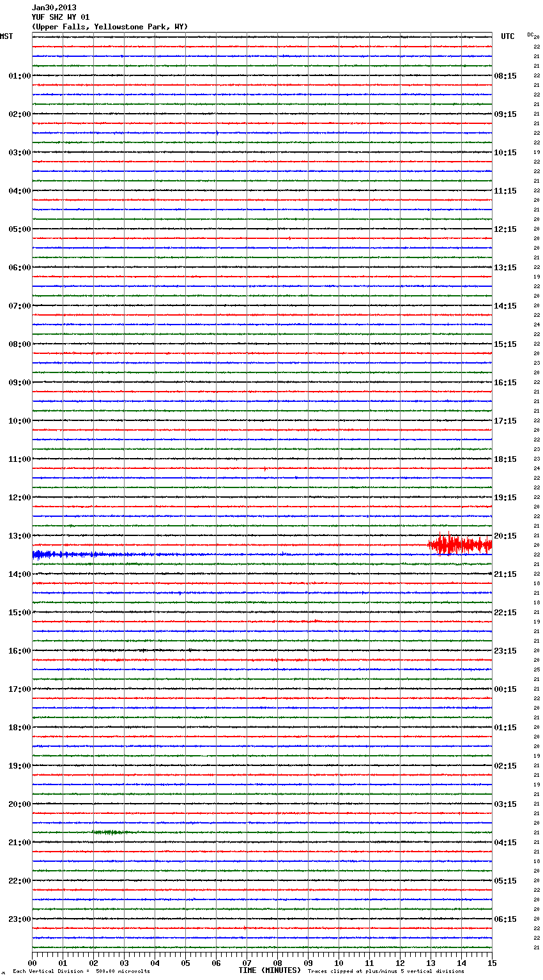Viewport: 543px width, 980px height.
Task: Pick the 21:00 MST row label
Action: pos(20,843)
